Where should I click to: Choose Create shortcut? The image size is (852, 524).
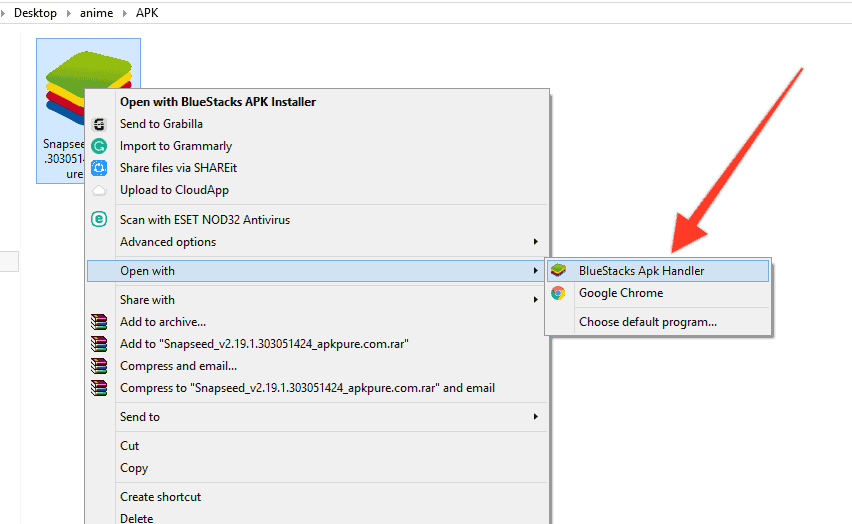coord(160,497)
